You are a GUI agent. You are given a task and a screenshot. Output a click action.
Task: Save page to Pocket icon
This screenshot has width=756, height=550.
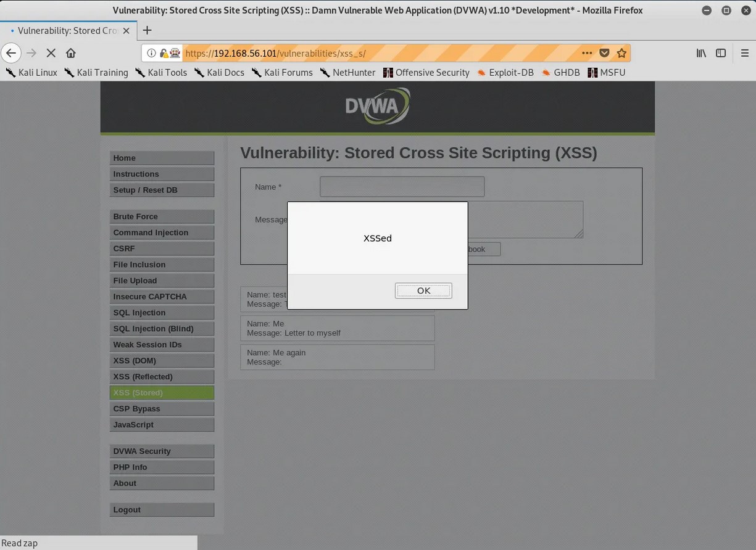(x=604, y=53)
